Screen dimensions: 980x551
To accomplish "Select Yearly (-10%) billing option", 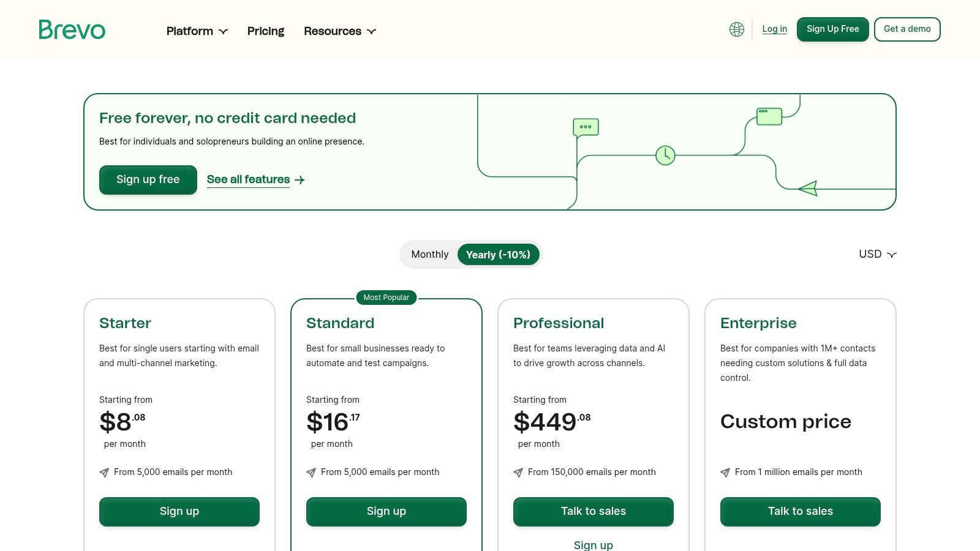I will [x=498, y=255].
